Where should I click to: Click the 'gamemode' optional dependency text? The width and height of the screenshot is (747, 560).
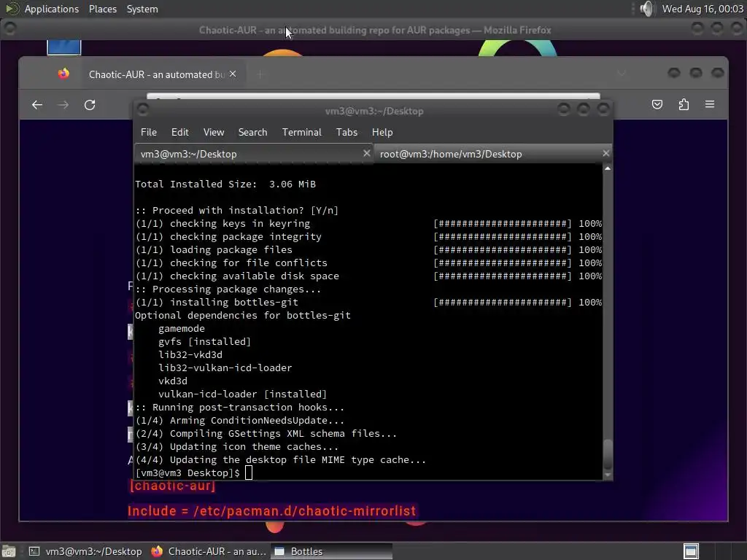tap(182, 329)
